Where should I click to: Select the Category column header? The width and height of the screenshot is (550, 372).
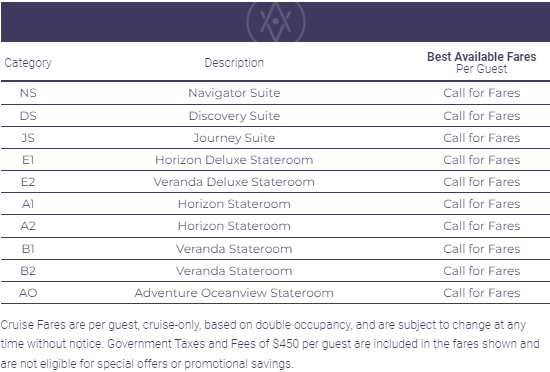pos(28,63)
